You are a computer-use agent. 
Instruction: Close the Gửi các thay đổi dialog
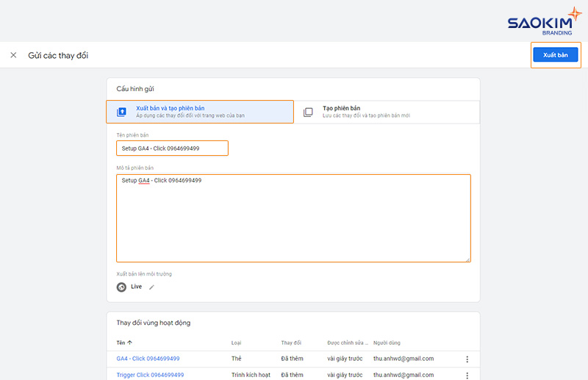(x=13, y=55)
